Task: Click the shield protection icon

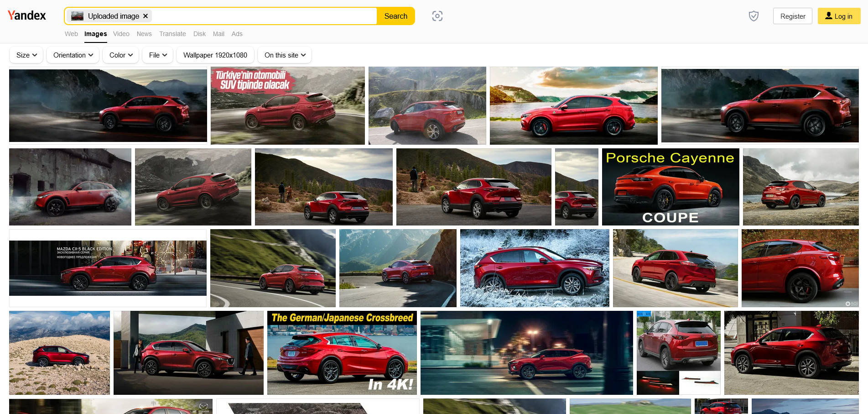Action: [x=754, y=16]
